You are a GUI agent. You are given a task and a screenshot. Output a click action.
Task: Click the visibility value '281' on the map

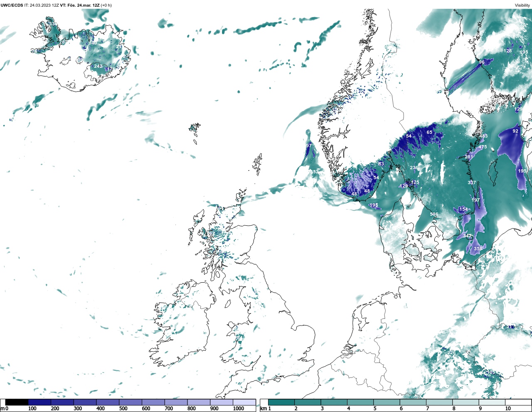click(469, 157)
